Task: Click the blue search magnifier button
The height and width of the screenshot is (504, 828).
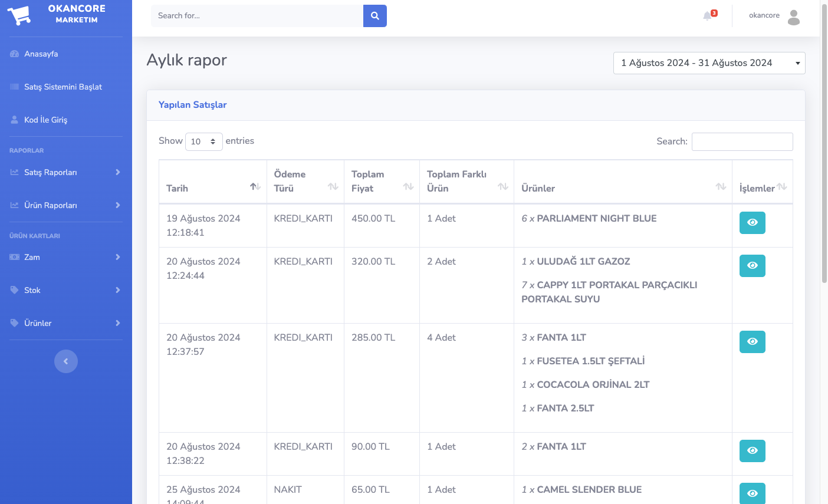Action: [x=375, y=16]
